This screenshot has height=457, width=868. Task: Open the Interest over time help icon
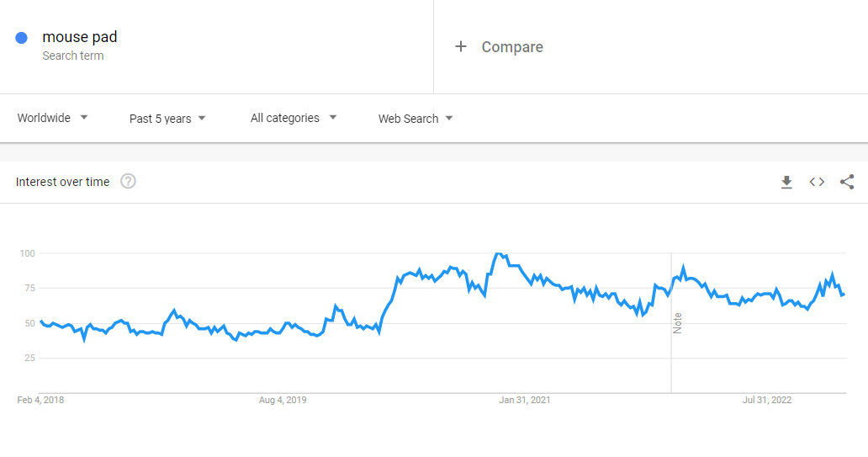(128, 182)
